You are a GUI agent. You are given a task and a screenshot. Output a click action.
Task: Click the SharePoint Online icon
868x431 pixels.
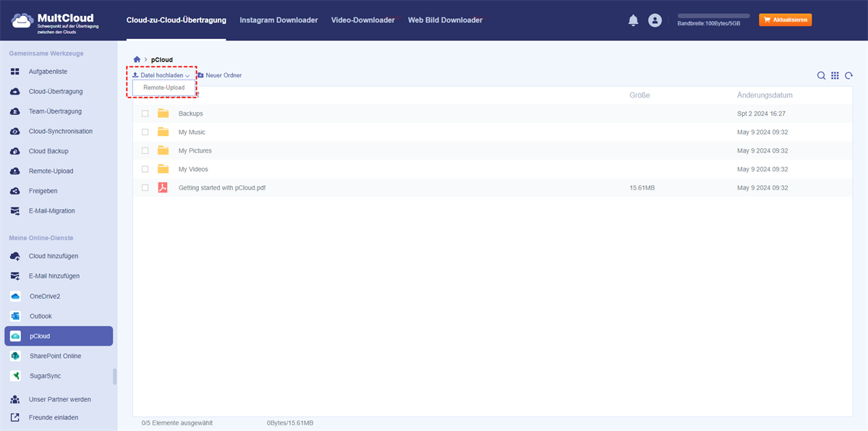coord(14,356)
